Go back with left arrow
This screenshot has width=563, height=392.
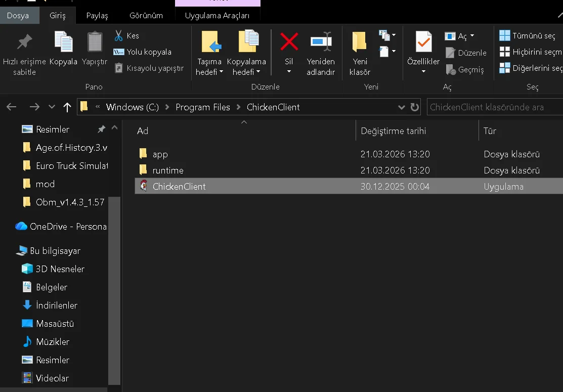click(12, 107)
